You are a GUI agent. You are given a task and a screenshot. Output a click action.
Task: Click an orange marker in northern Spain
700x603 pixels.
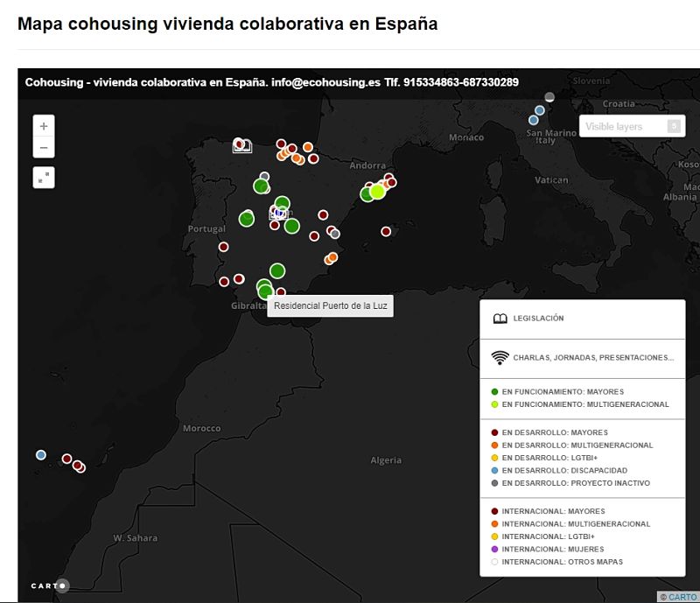point(306,148)
